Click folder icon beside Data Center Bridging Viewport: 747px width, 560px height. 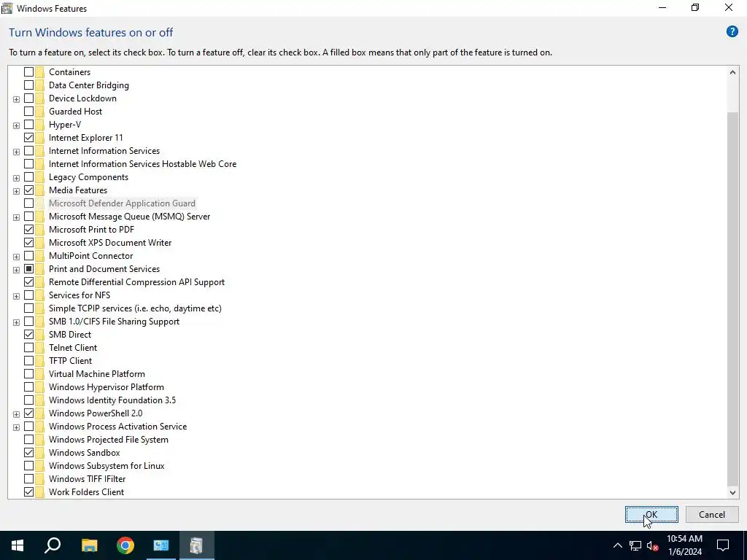tap(39, 85)
